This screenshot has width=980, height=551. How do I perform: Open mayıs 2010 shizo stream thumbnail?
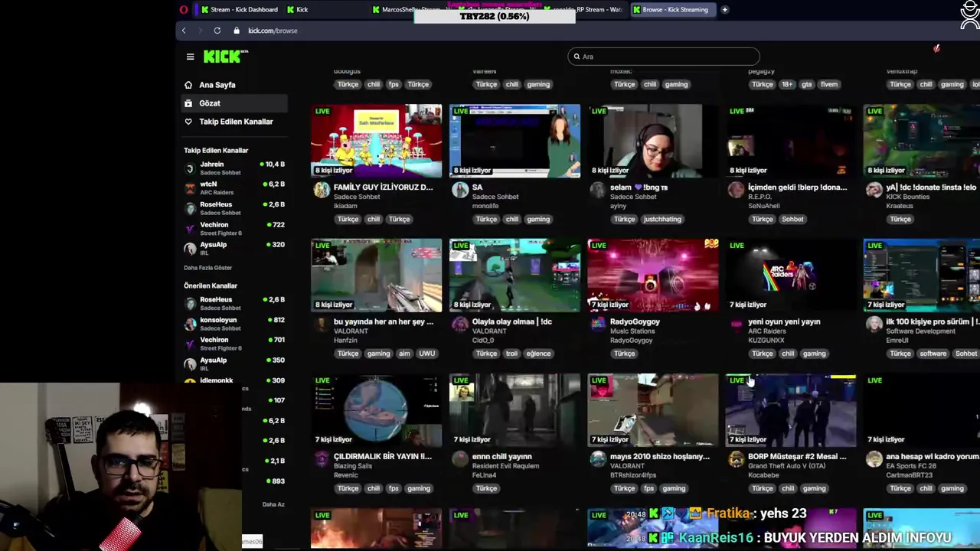pos(652,410)
